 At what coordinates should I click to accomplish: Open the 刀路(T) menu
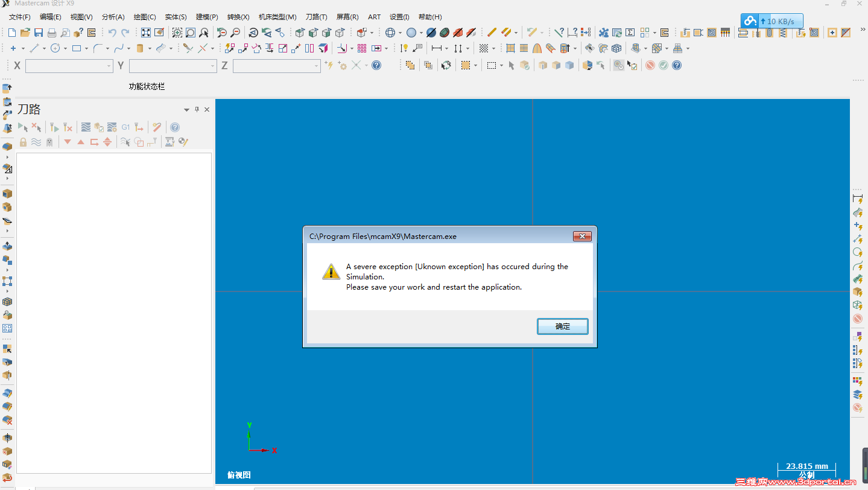click(316, 17)
